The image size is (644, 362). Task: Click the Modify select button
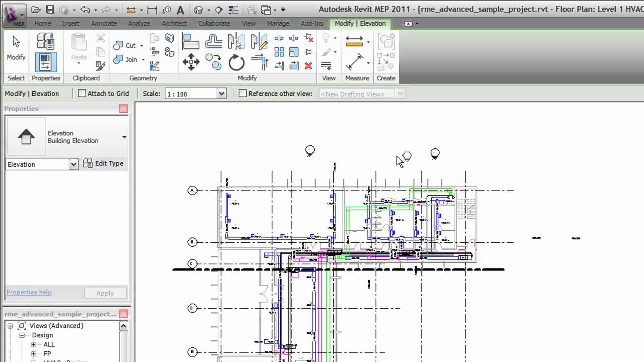pos(16,49)
